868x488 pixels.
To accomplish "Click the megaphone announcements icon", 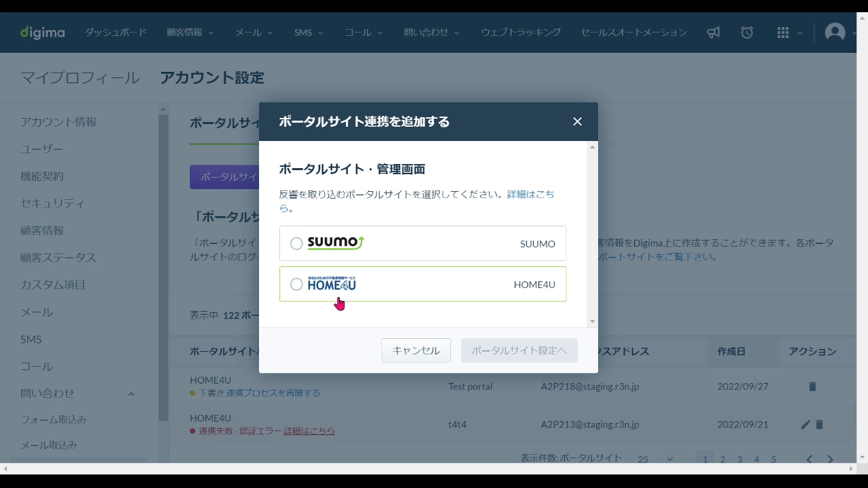I will coord(713,33).
